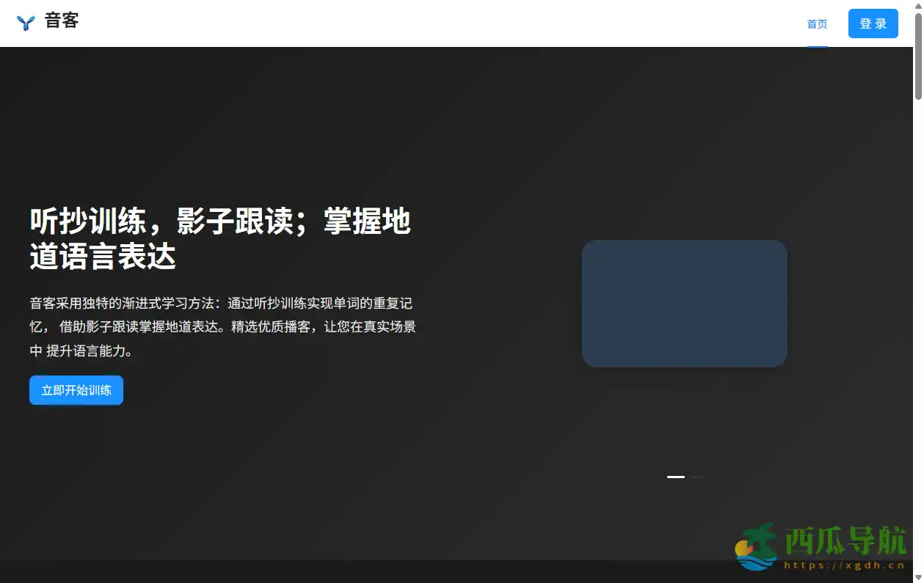Switch to the second carousel slide indicator
924x583 pixels.
697,477
